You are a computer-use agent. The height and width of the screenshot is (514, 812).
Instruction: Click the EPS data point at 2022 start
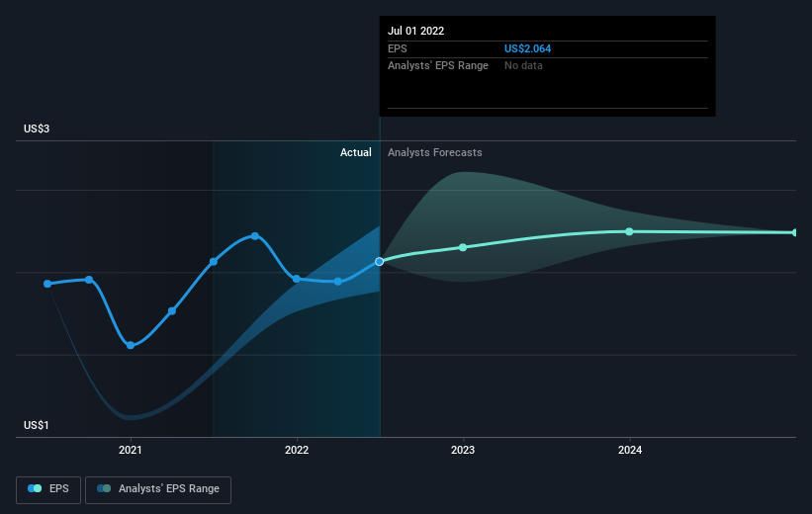coord(296,279)
